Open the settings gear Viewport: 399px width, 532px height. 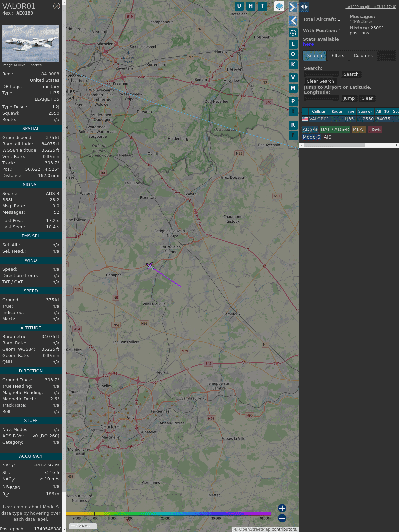coord(293,33)
